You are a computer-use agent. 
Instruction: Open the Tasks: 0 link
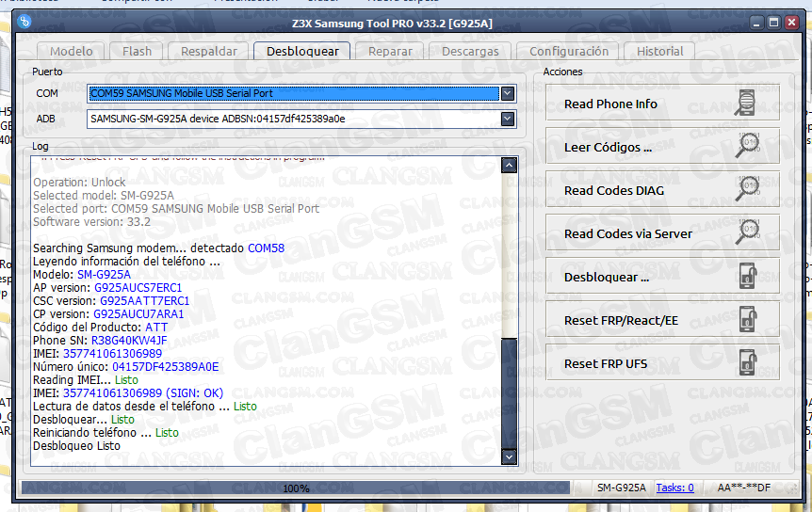pos(674,488)
